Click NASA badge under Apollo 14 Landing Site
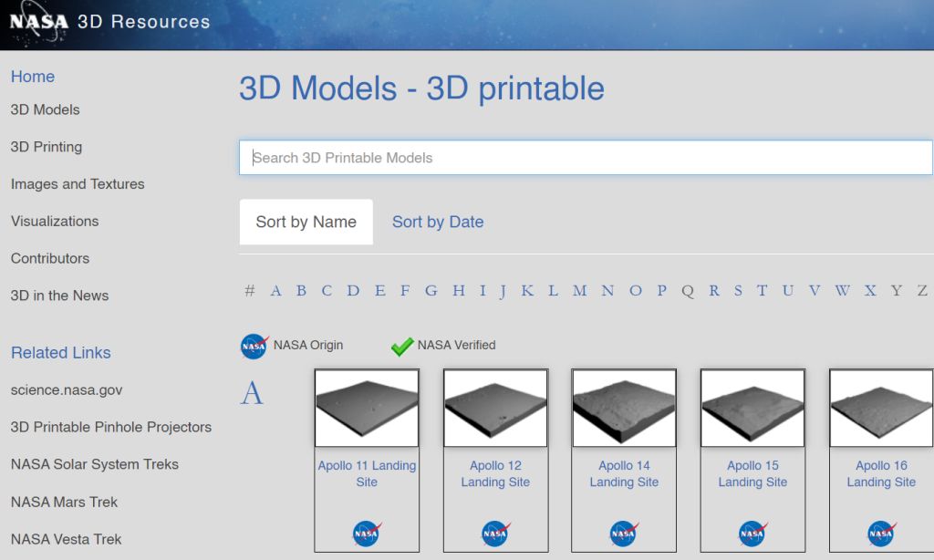 tap(624, 533)
